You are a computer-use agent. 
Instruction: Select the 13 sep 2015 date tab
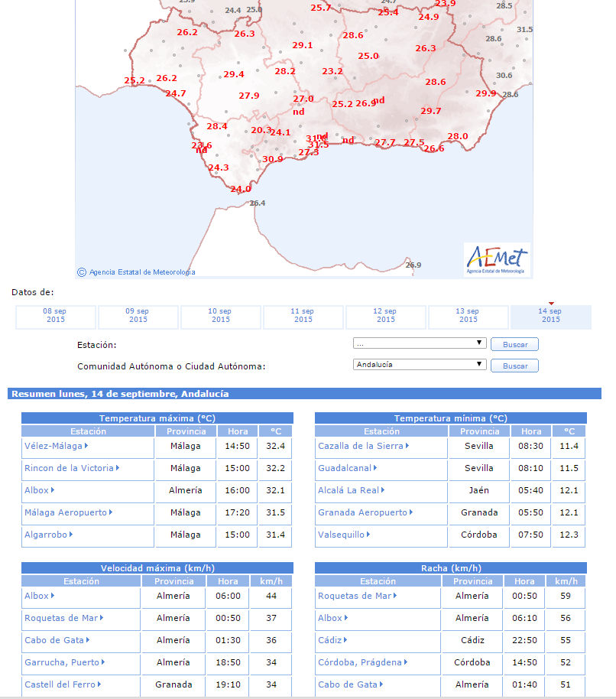point(468,317)
